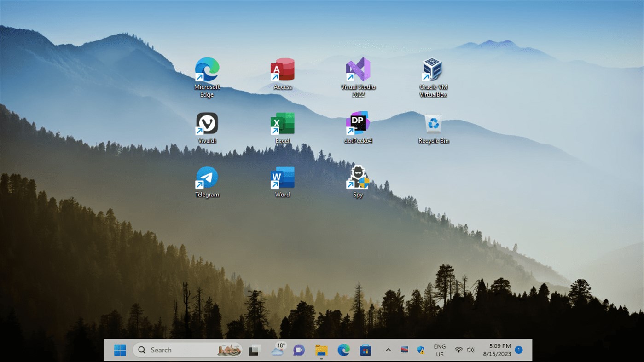
Task: Expand the hidden tray icons chevron
Action: tap(388, 350)
